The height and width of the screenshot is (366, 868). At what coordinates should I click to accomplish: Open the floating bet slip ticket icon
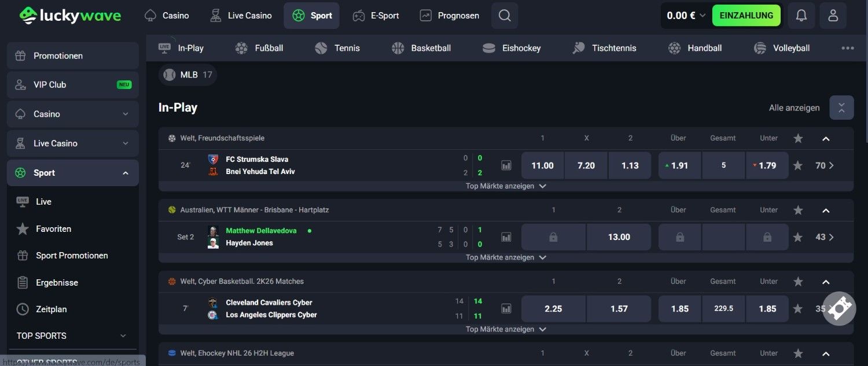pos(839,309)
